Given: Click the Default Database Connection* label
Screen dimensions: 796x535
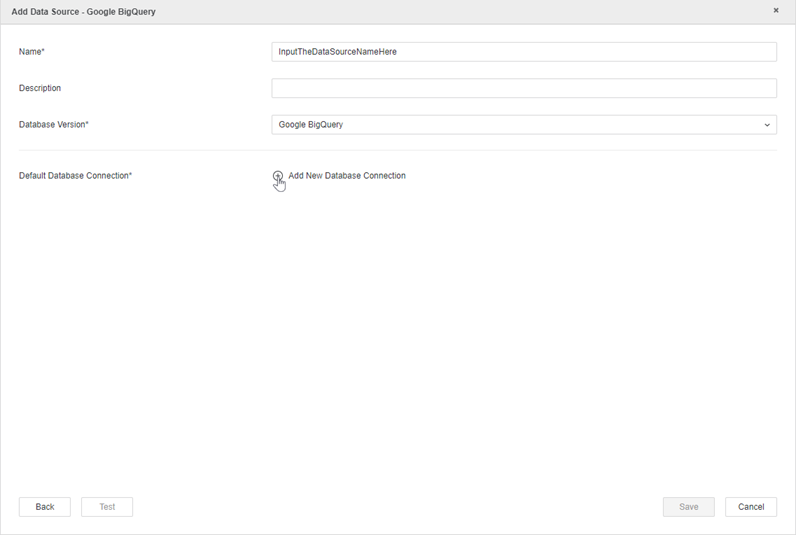Looking at the screenshot, I should tap(75, 176).
